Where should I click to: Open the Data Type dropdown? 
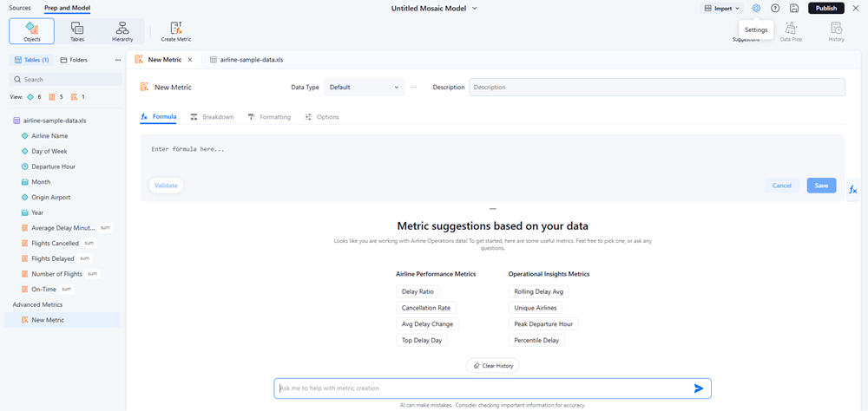coord(364,88)
